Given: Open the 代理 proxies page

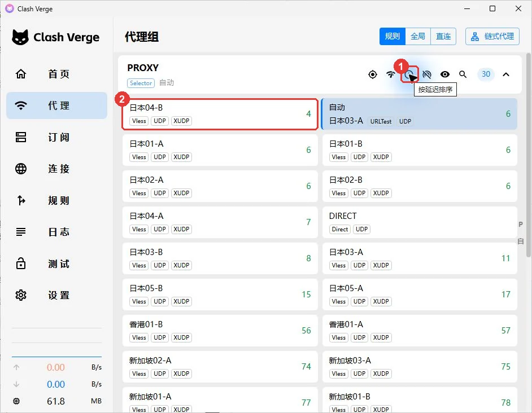Looking at the screenshot, I should (x=56, y=106).
